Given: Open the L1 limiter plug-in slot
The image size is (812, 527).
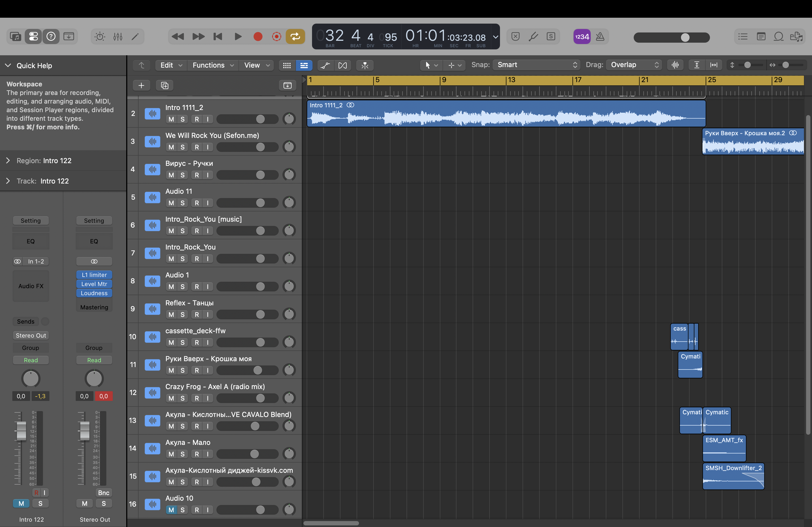Looking at the screenshot, I should point(94,275).
